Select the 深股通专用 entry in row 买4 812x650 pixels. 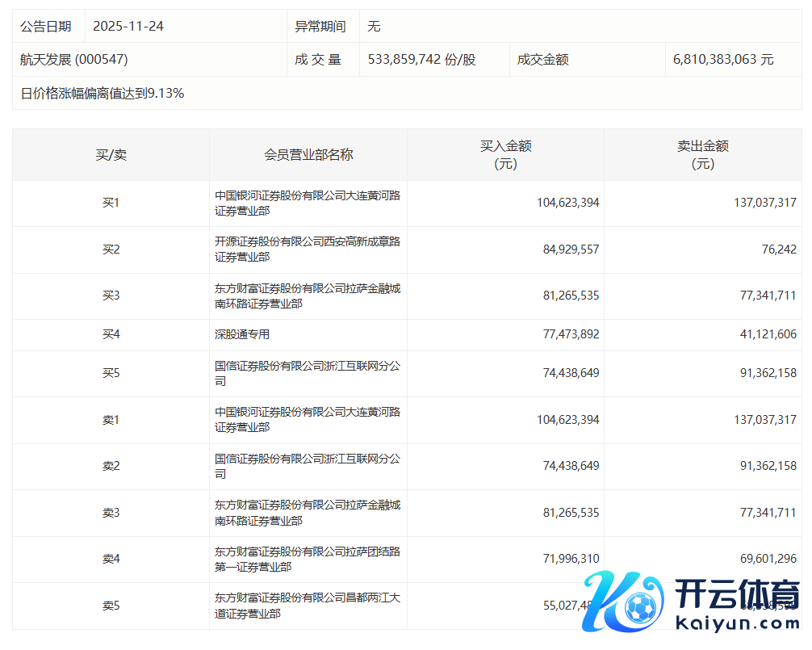(x=242, y=334)
